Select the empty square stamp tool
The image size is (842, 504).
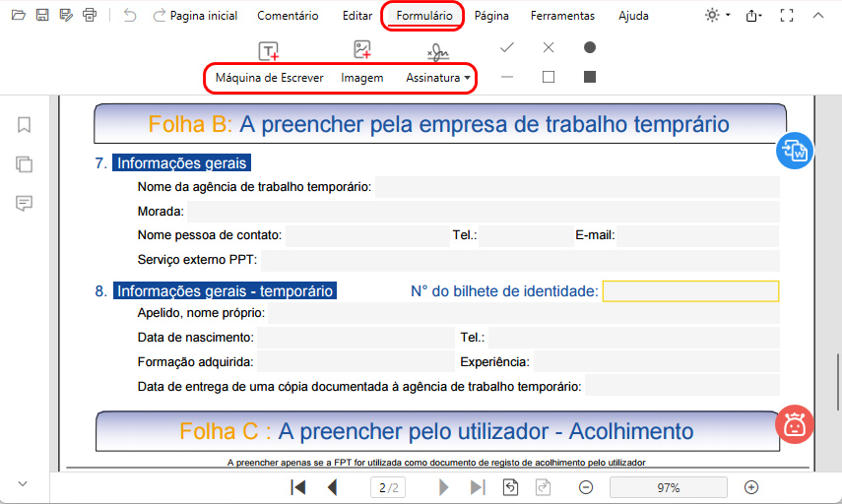[x=549, y=78]
